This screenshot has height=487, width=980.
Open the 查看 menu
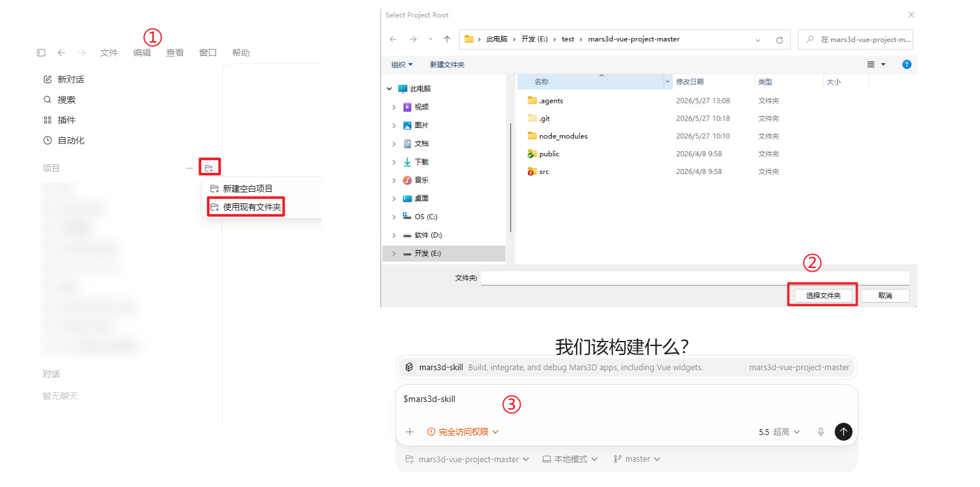click(175, 53)
